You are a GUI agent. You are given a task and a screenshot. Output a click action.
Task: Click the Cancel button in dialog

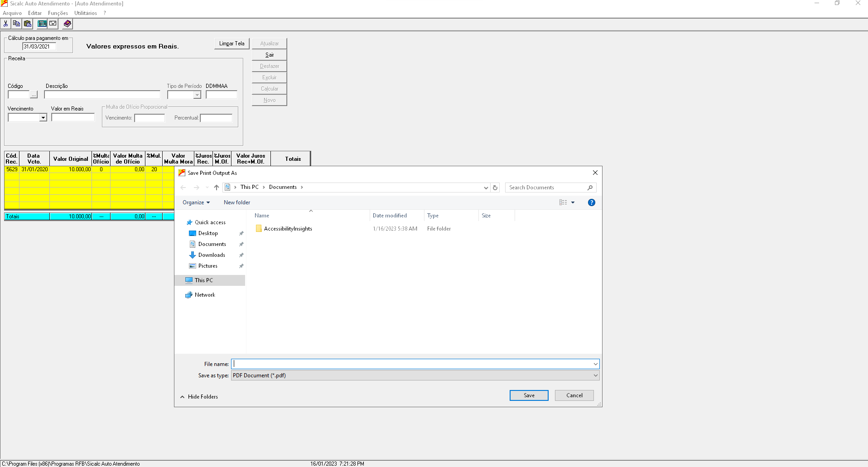[574, 395]
